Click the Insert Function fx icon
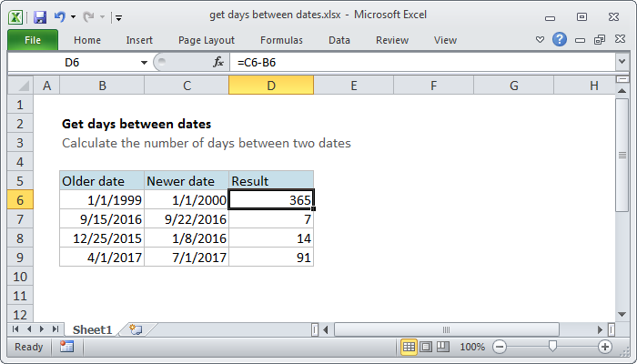The height and width of the screenshot is (364, 637). [x=218, y=62]
